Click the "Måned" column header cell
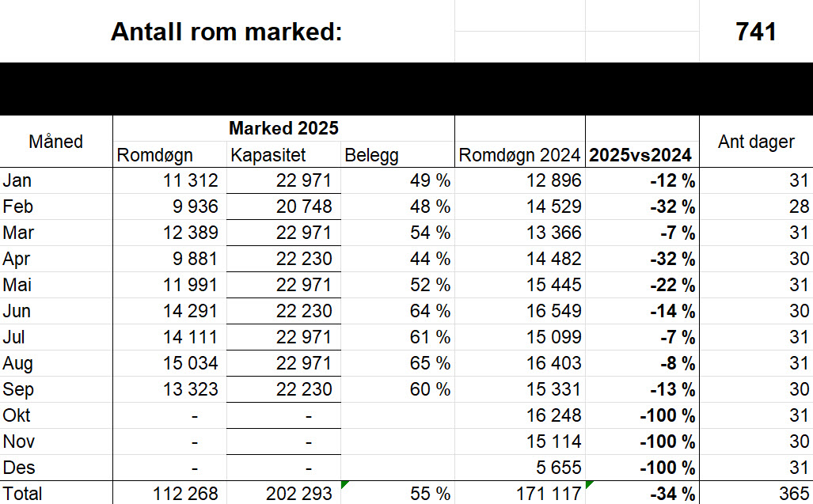The height and width of the screenshot is (504, 813). pos(56,142)
